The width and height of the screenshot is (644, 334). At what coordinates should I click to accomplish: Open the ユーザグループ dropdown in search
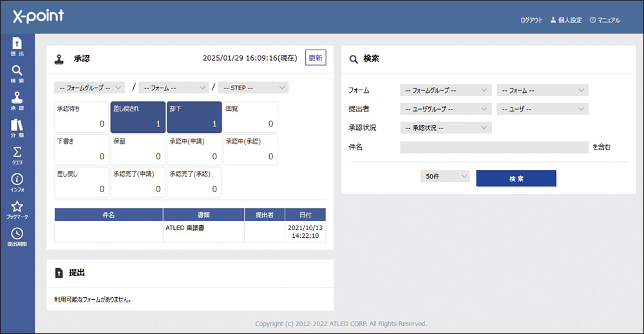click(445, 109)
